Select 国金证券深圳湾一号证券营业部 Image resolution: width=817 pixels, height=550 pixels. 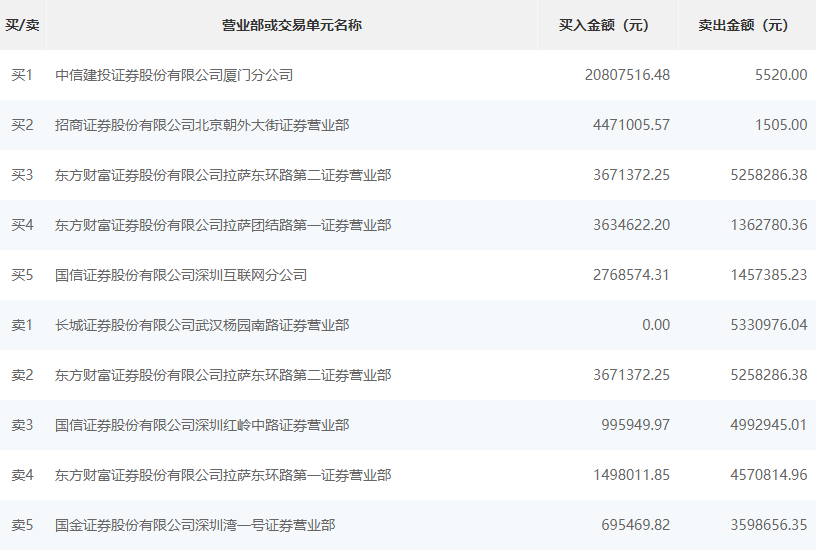tap(195, 525)
